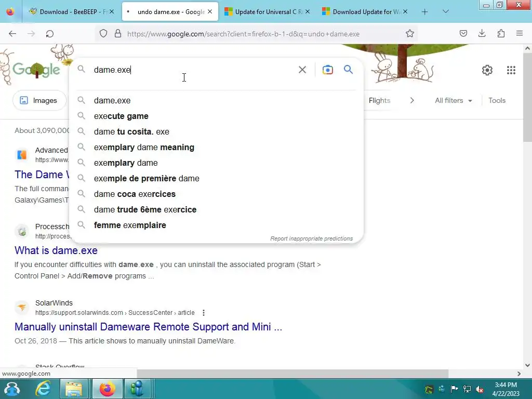Image resolution: width=532 pixels, height=399 pixels.
Task: Click the vertical scrollbar thumb
Action: [x=527, y=98]
